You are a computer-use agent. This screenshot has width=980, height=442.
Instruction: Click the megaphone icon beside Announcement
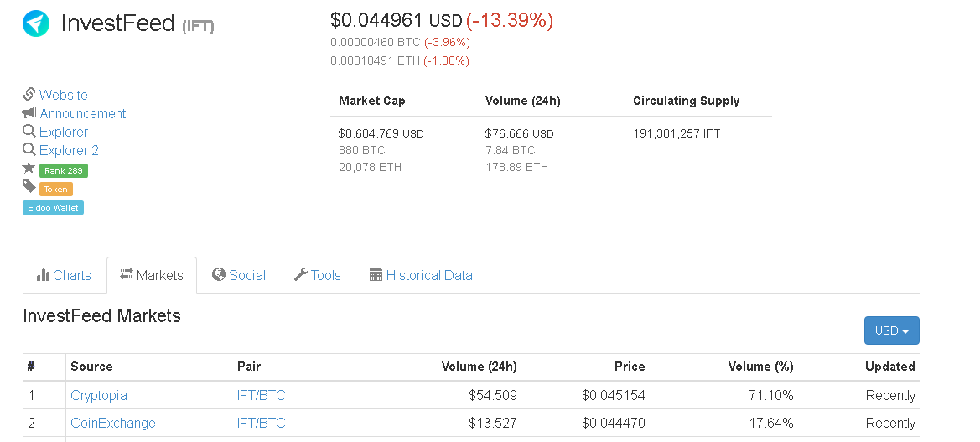coord(29,113)
